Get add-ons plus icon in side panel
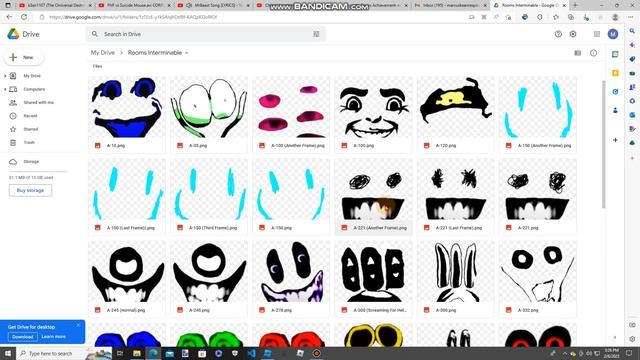 615,140
